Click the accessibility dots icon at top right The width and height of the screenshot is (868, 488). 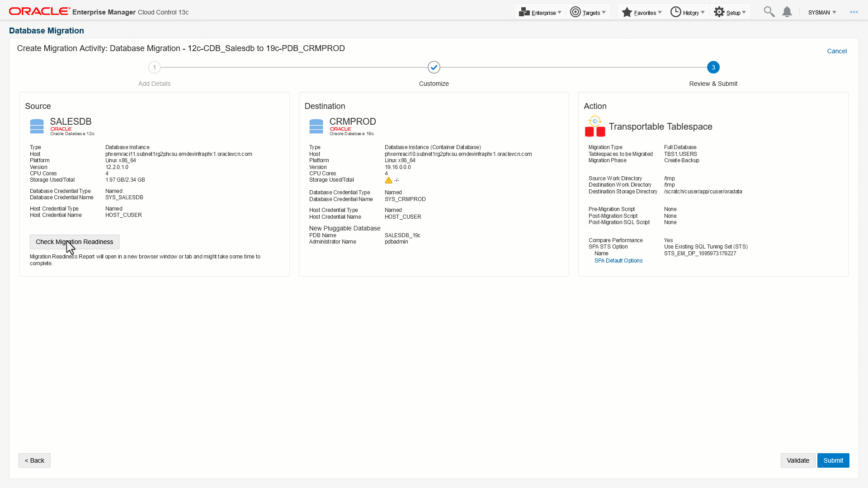(x=854, y=12)
